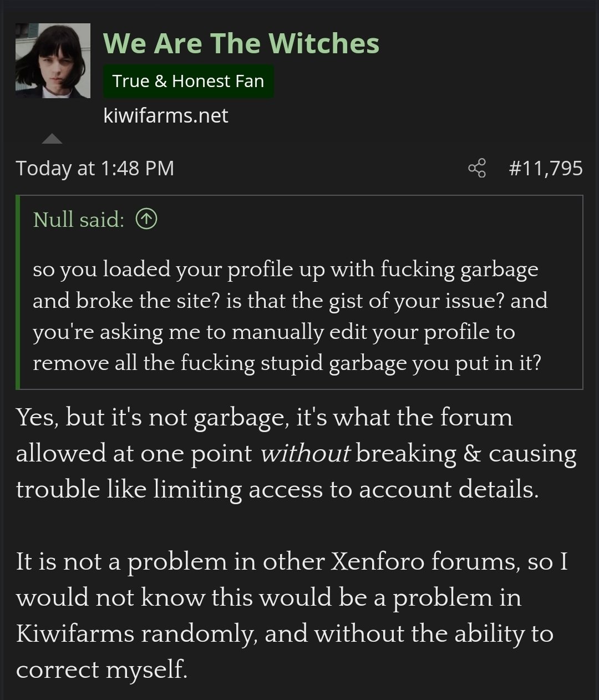Click the line 'Yes, but it's not garbage'
This screenshot has height=700, width=599.
[x=264, y=418]
